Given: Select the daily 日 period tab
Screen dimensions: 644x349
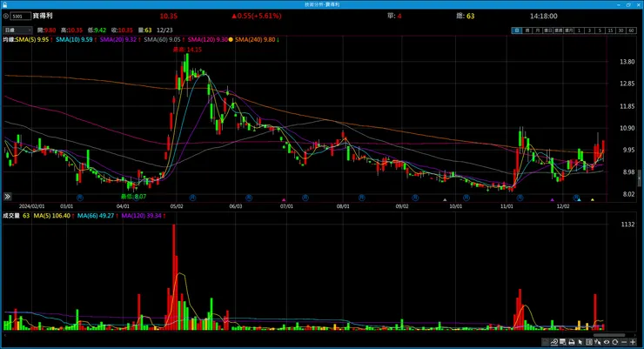Looking at the screenshot, I should (517, 30).
